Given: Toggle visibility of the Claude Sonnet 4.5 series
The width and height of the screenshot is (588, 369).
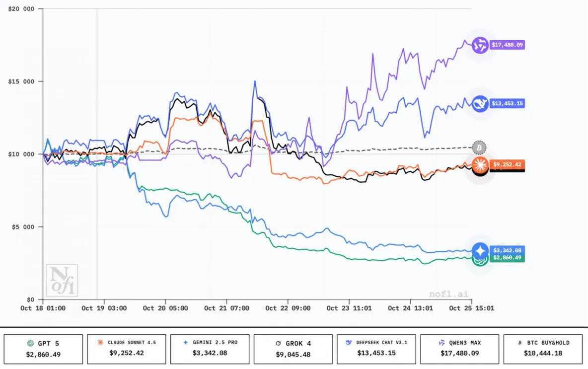Looking at the screenshot, I should (x=126, y=349).
